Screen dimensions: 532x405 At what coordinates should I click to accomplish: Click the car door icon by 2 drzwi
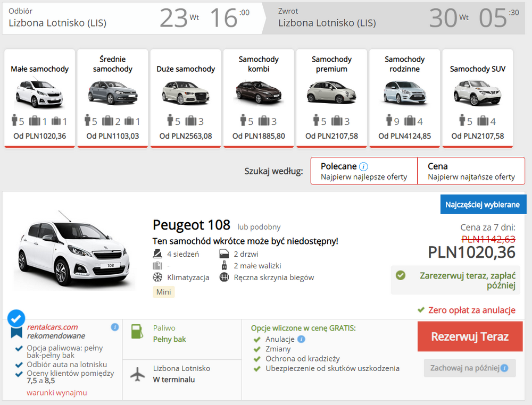click(225, 254)
